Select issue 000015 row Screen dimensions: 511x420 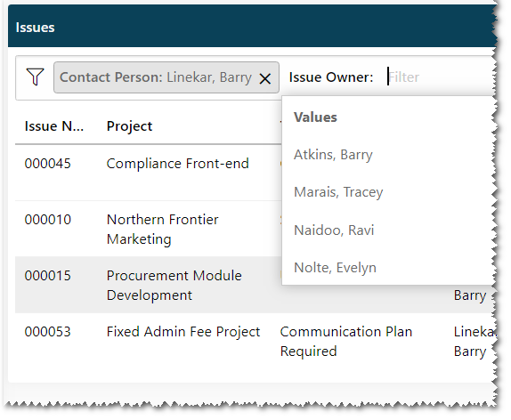pos(255,285)
